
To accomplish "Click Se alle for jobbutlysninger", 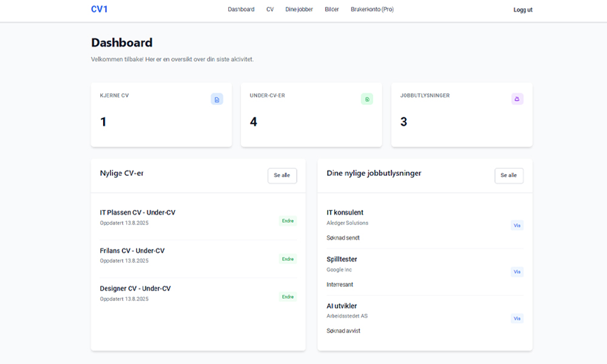I will [509, 175].
